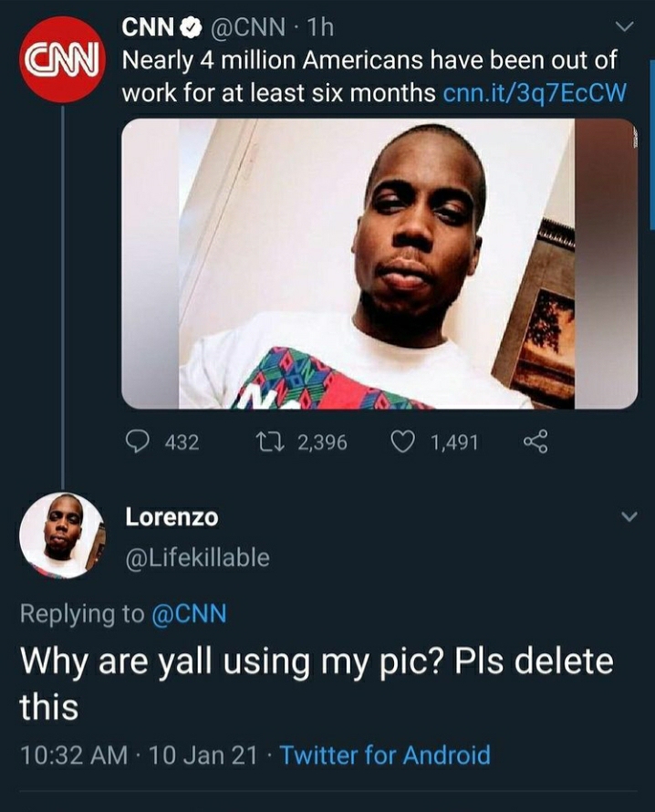
Task: Expand the CNN tweet options chevron
Action: tap(628, 26)
